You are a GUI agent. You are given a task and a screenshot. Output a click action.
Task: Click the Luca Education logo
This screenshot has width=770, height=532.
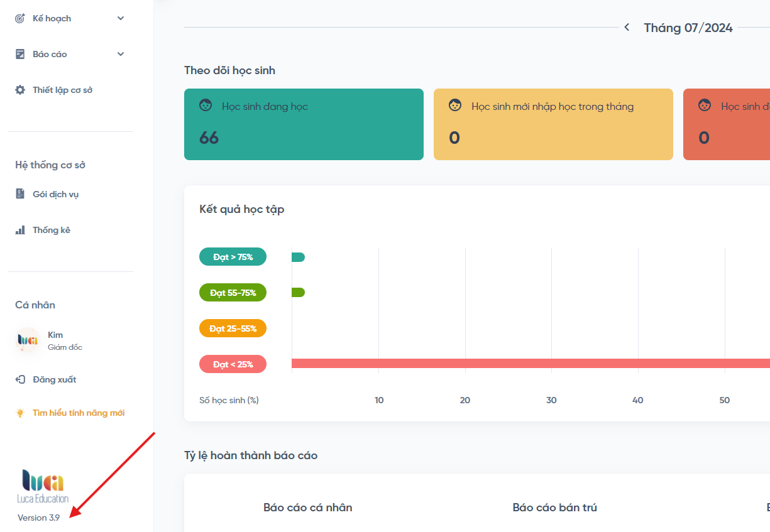click(43, 487)
